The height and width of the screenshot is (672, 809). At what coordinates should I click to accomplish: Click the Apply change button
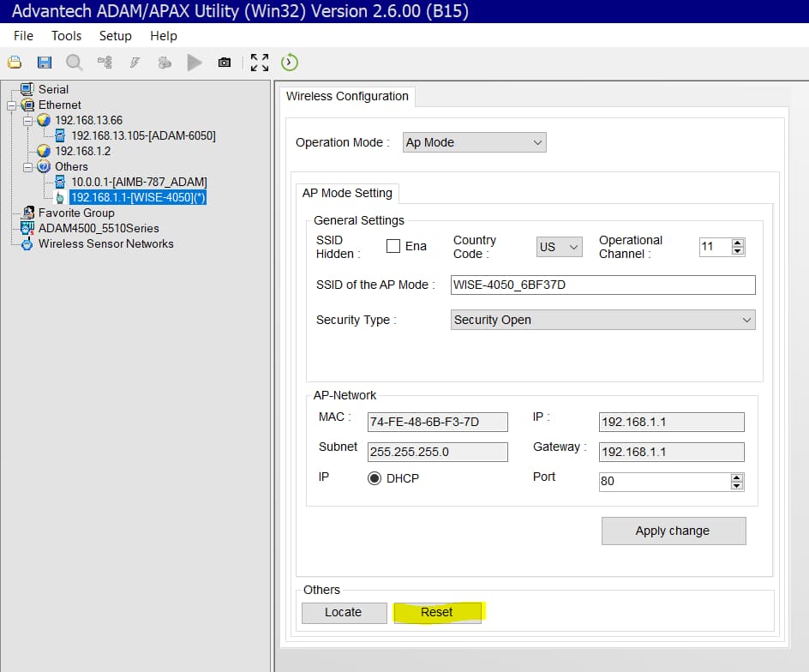click(674, 531)
